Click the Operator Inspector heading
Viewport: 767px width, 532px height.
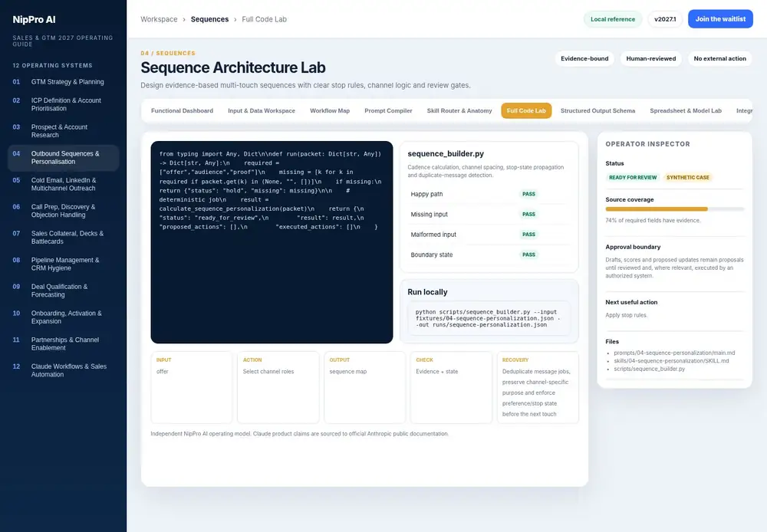(x=647, y=144)
